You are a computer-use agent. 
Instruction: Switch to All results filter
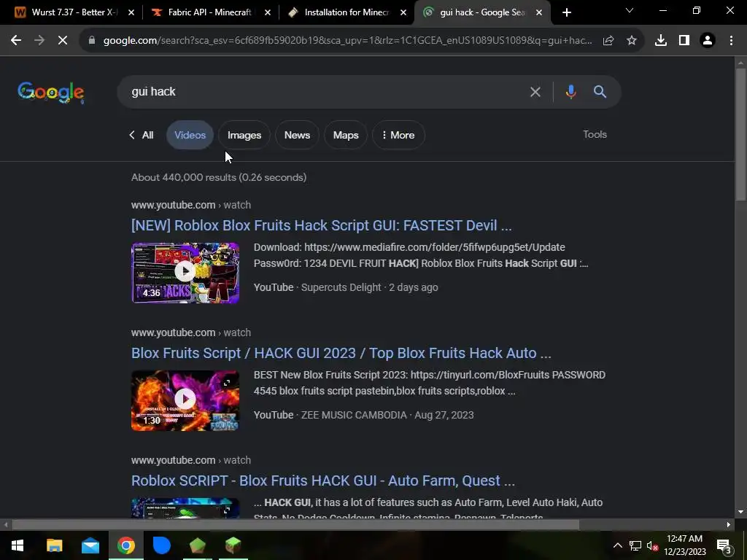click(x=142, y=135)
